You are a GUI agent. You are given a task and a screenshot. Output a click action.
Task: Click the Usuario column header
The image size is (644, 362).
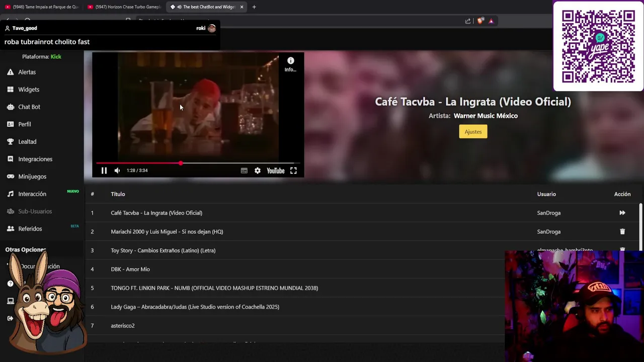click(x=546, y=194)
